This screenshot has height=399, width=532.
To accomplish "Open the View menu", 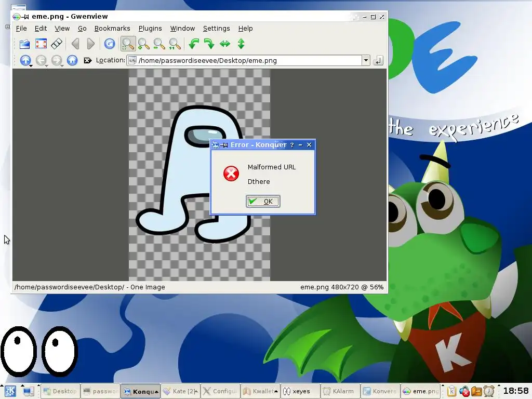I will tap(62, 29).
